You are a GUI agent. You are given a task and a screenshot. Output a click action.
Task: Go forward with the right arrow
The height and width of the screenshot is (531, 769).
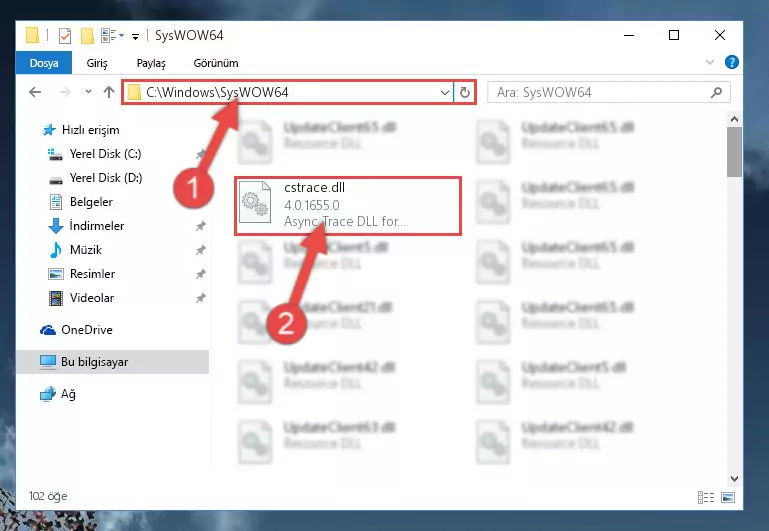coord(65,92)
